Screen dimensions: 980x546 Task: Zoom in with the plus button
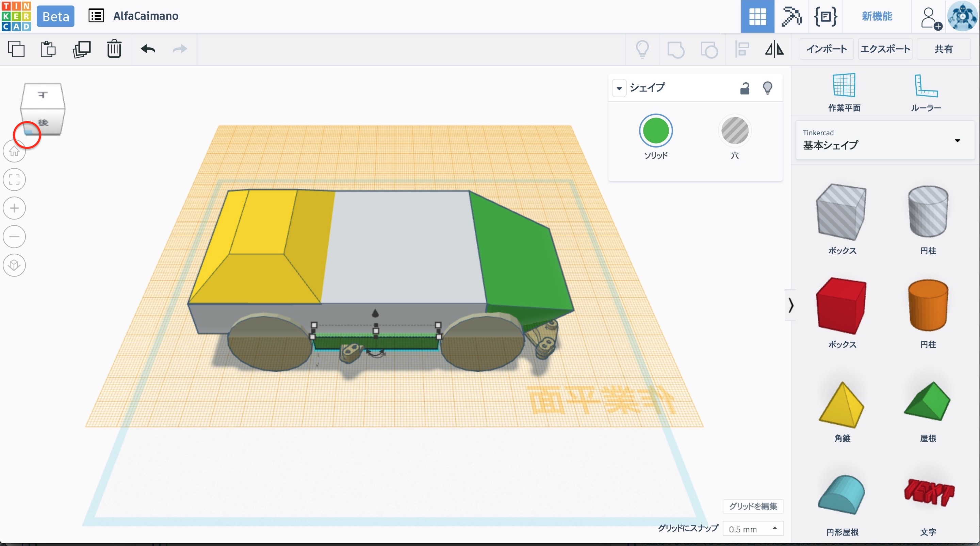(14, 208)
